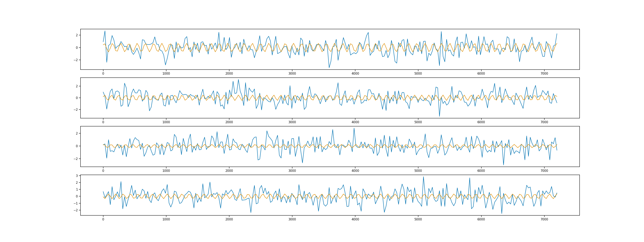Pick y-axis label −2 of the second subplot
Viewport: 644px width, 242px height.
pyautogui.click(x=76, y=110)
